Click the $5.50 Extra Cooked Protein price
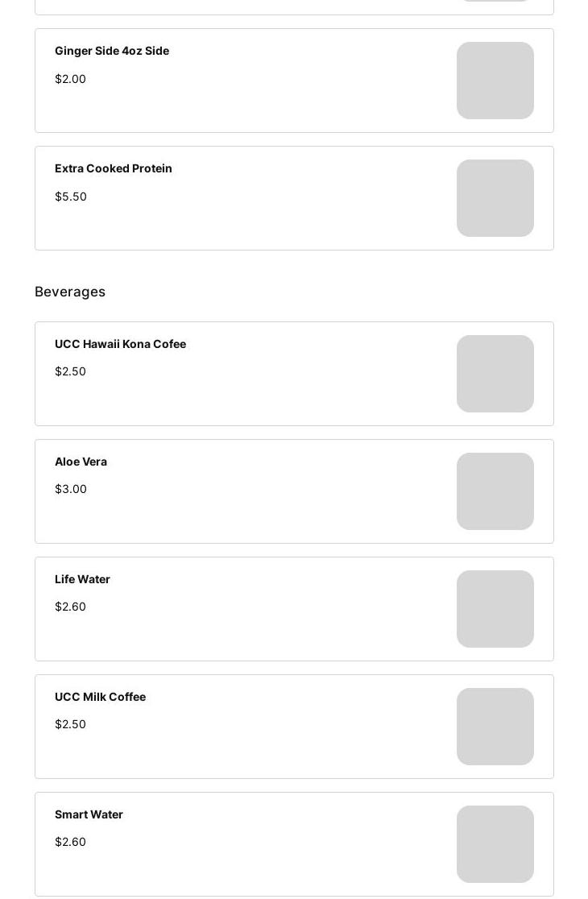 (x=71, y=197)
